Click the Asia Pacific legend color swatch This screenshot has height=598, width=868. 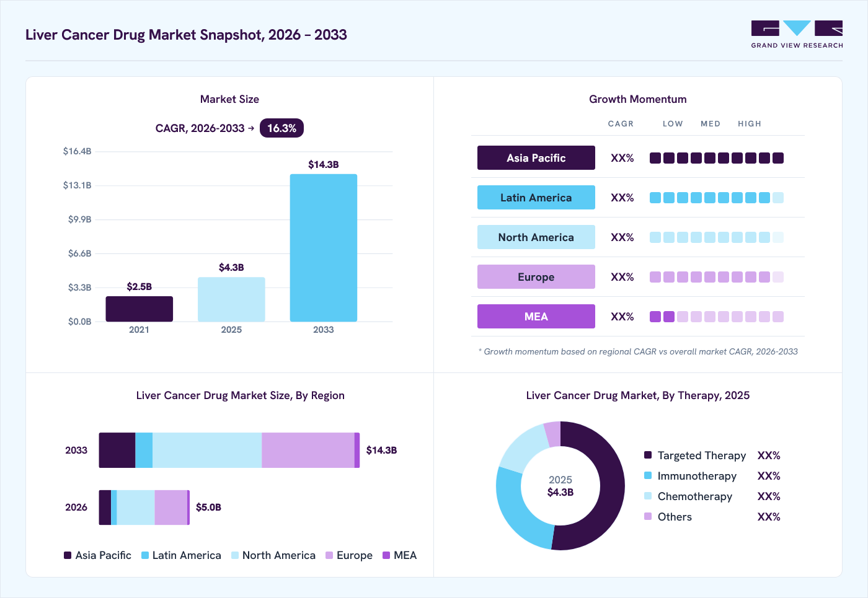68,555
